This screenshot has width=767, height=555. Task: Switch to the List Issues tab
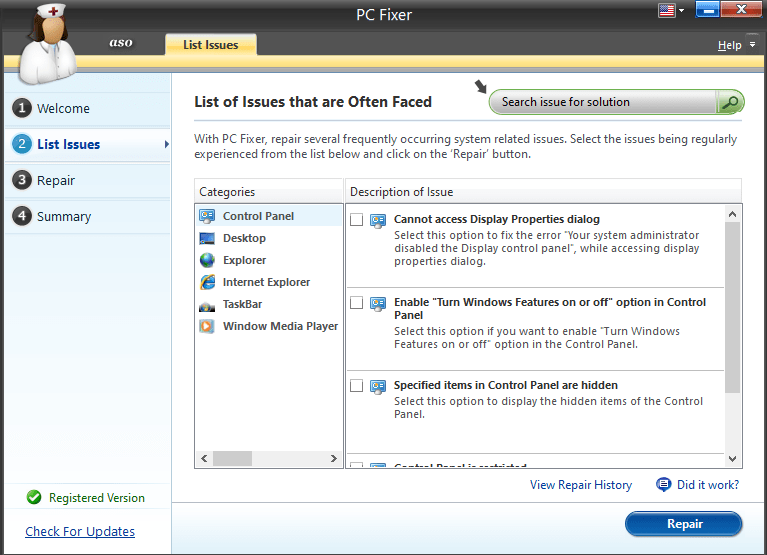coord(211,44)
